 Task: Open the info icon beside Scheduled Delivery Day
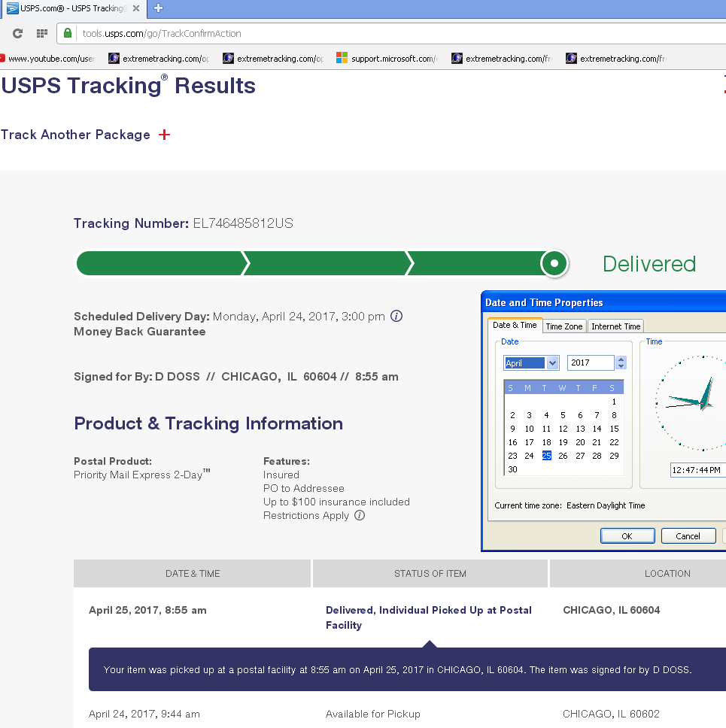[396, 316]
